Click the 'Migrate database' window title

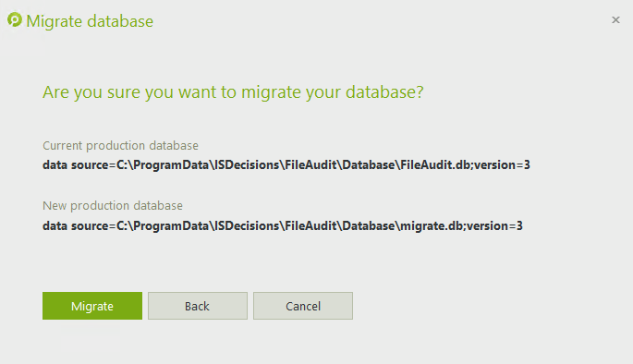[90, 21]
